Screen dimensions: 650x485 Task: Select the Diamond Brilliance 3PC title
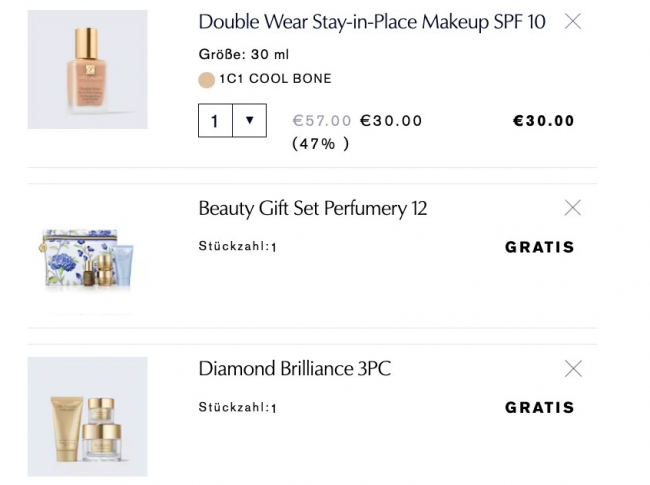tap(295, 369)
